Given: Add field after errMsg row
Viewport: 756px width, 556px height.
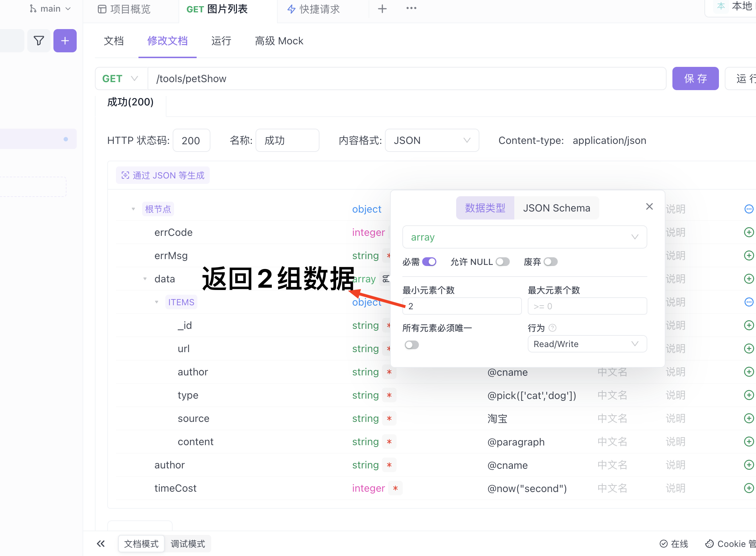Looking at the screenshot, I should 749,255.
